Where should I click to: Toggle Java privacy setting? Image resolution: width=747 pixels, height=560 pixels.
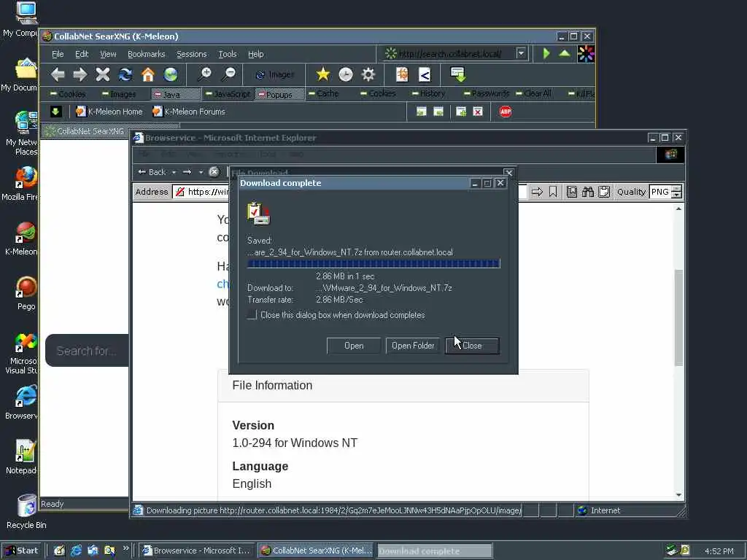click(x=177, y=94)
